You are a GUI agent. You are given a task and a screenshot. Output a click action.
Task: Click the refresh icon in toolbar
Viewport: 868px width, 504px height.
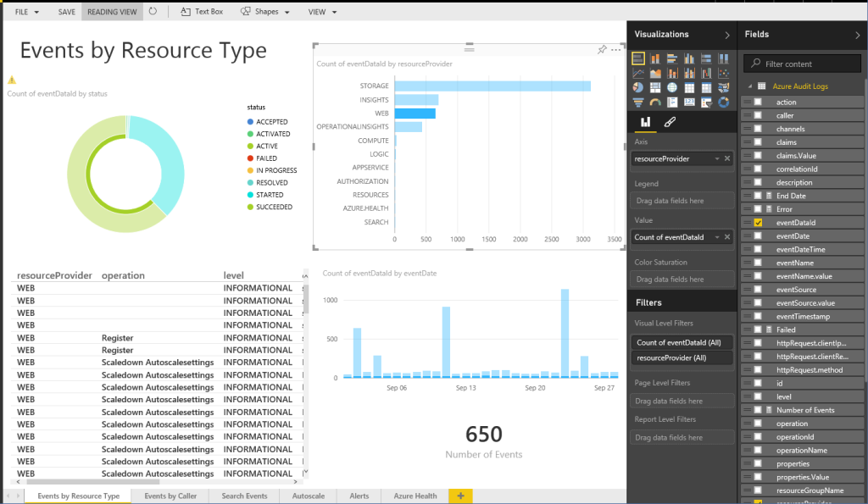(153, 12)
